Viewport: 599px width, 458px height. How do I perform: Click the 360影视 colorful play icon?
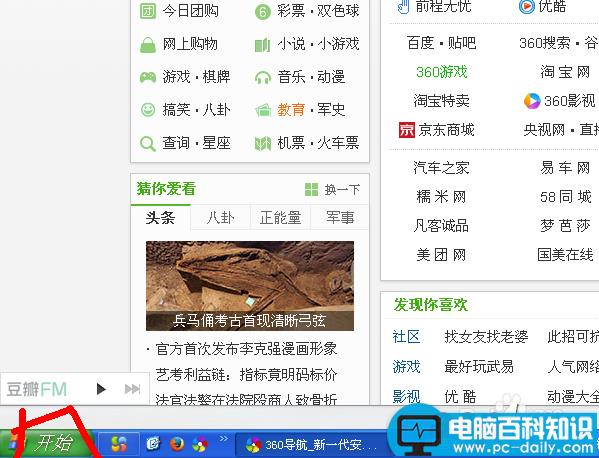click(532, 101)
